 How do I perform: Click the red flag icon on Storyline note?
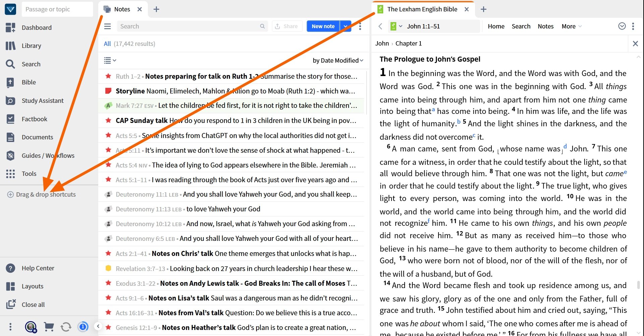coord(108,91)
